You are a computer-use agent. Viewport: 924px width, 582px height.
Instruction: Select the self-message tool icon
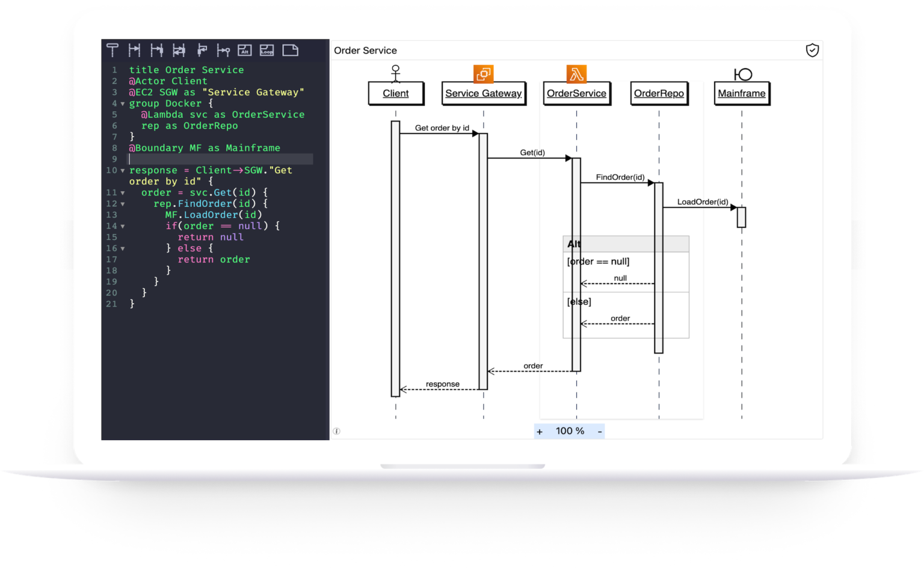tap(201, 51)
